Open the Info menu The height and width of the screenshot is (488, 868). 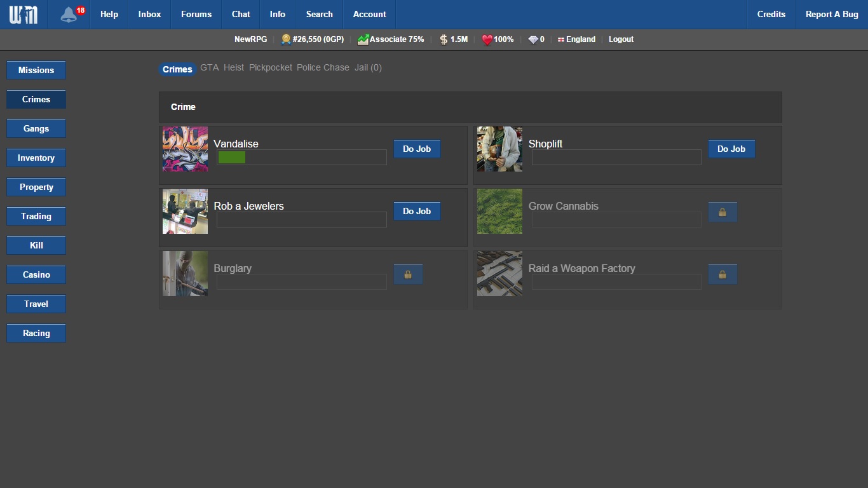click(x=278, y=14)
